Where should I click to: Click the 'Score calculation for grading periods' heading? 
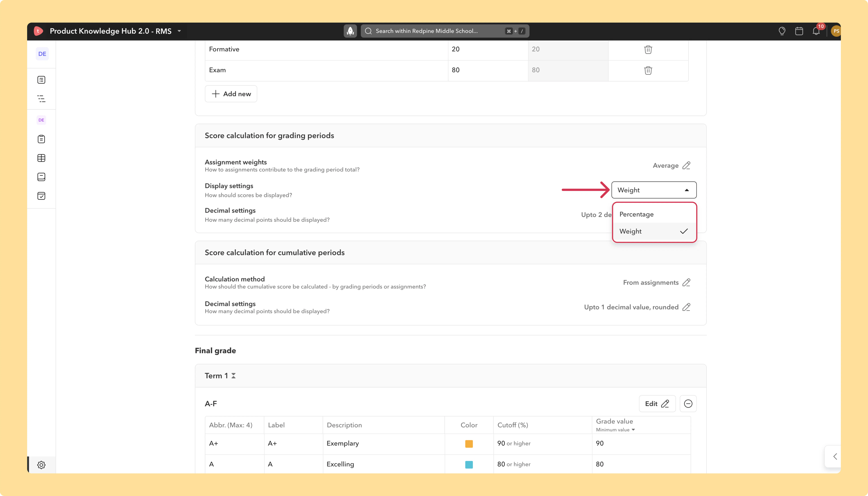[269, 136]
